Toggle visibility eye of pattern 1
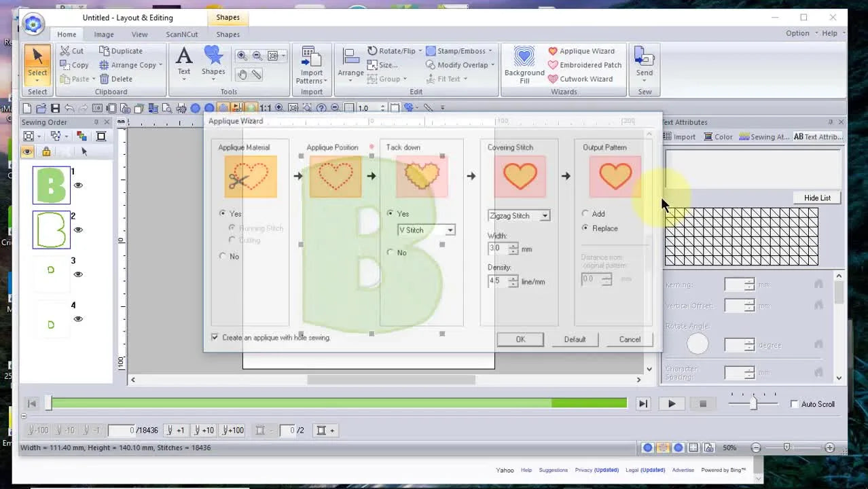 [x=78, y=185]
